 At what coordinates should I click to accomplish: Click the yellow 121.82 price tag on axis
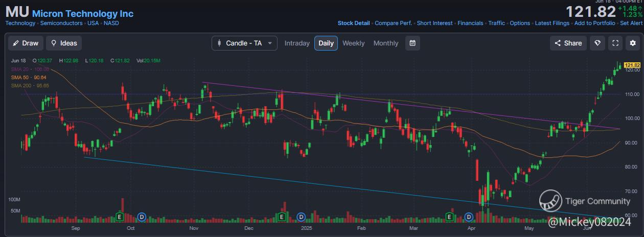coord(633,65)
